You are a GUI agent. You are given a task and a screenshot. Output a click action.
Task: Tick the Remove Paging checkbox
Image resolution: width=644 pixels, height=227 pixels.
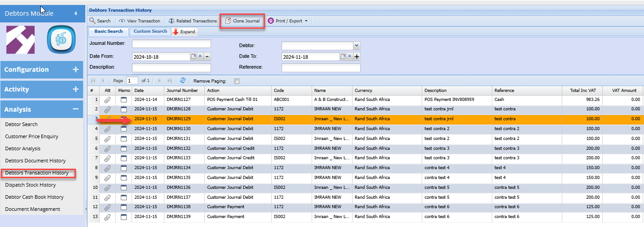[237, 81]
